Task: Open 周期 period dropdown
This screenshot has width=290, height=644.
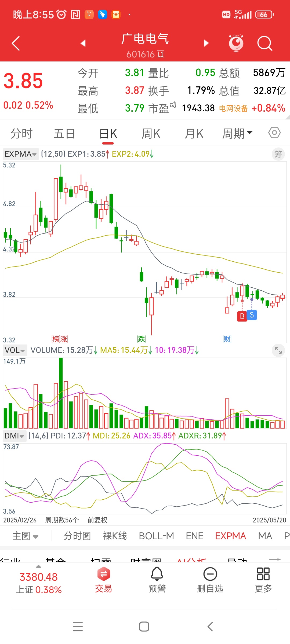Action: pos(238,133)
